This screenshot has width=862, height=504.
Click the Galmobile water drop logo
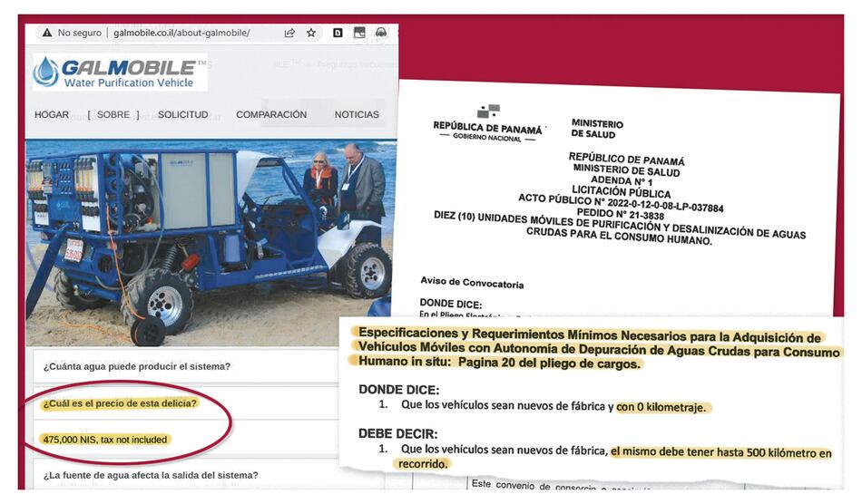pyautogui.click(x=45, y=72)
